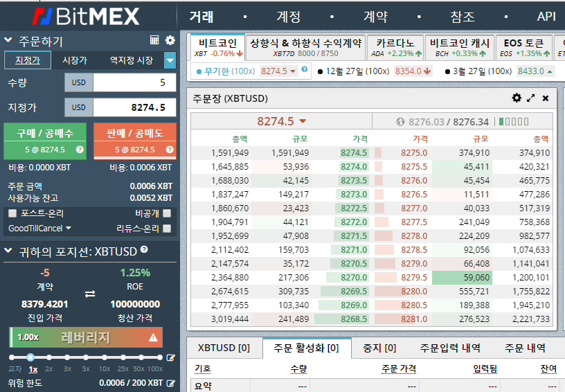The width and height of the screenshot is (565, 392).
Task: Edit risk limit pencil icon
Action: 171,383
